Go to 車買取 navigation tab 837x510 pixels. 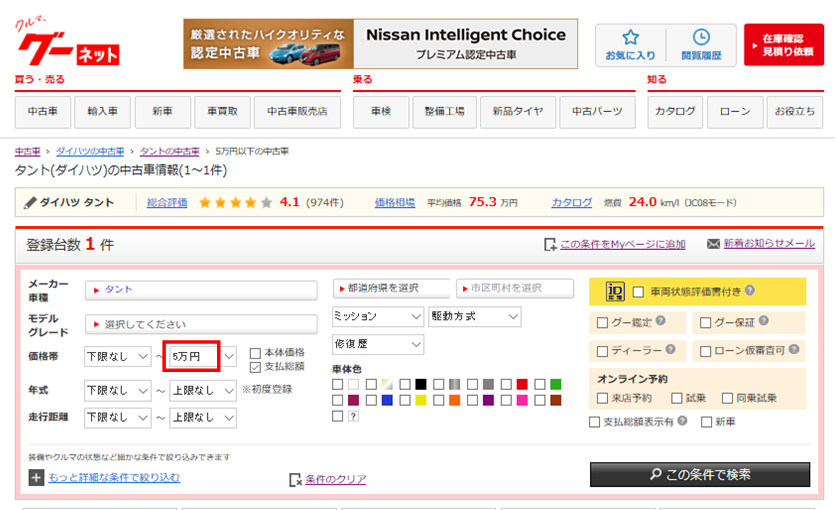click(x=222, y=112)
